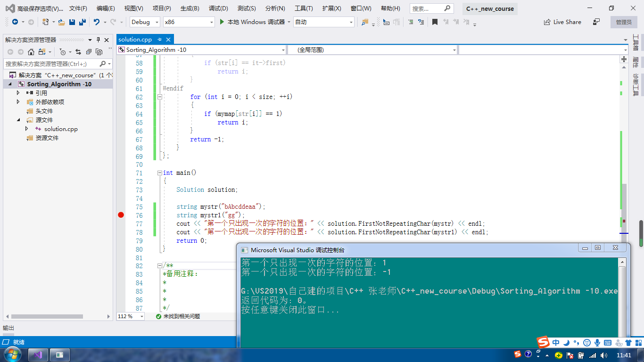Click the Visual Studio quick launch search box
644x362 pixels.
[432, 8]
